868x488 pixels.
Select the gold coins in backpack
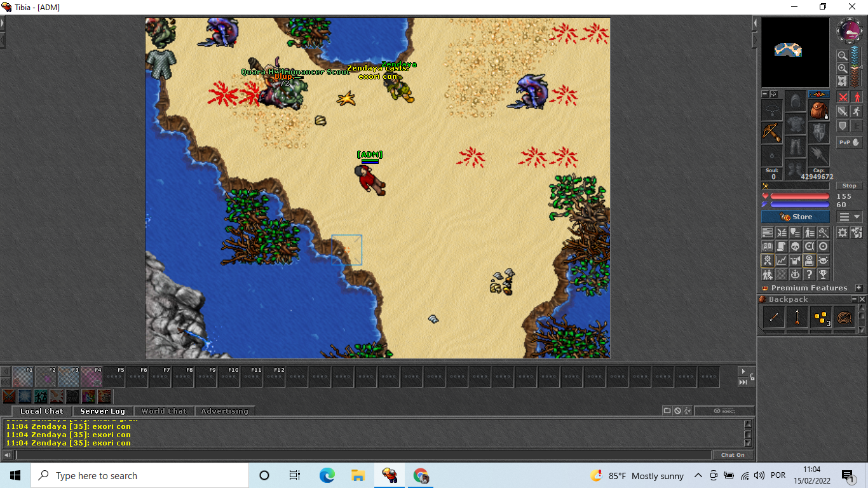tap(822, 317)
